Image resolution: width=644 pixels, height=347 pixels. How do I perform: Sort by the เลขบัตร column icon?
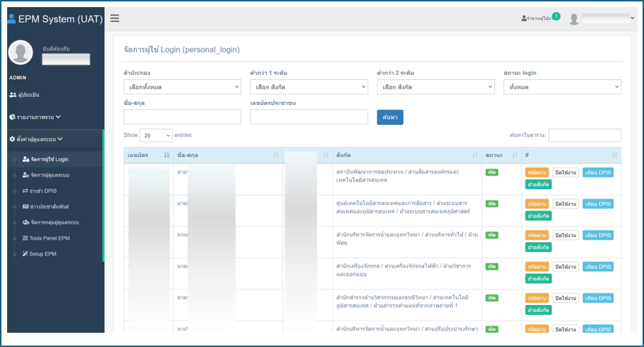tap(166, 155)
